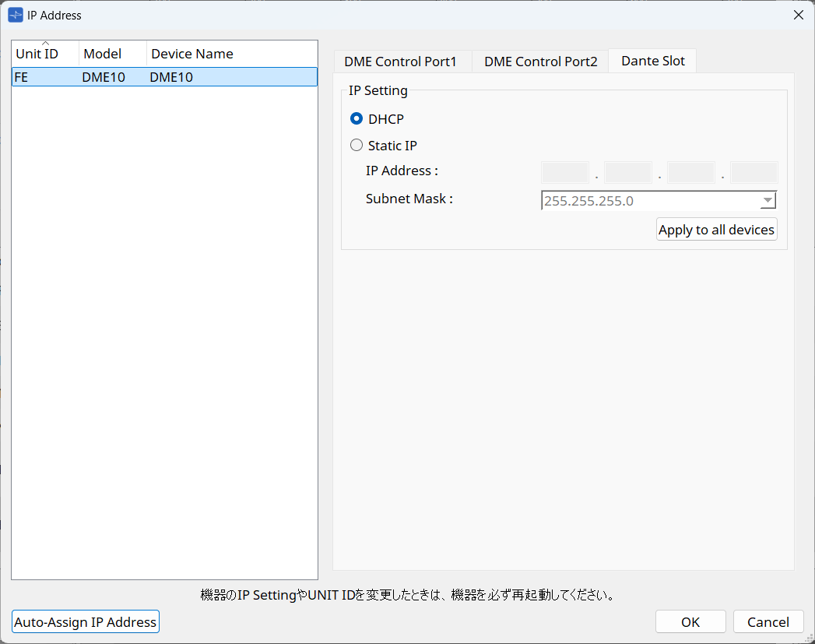Click fourth IP Address octet field
Viewport: 815px width, 644px height.
click(754, 173)
